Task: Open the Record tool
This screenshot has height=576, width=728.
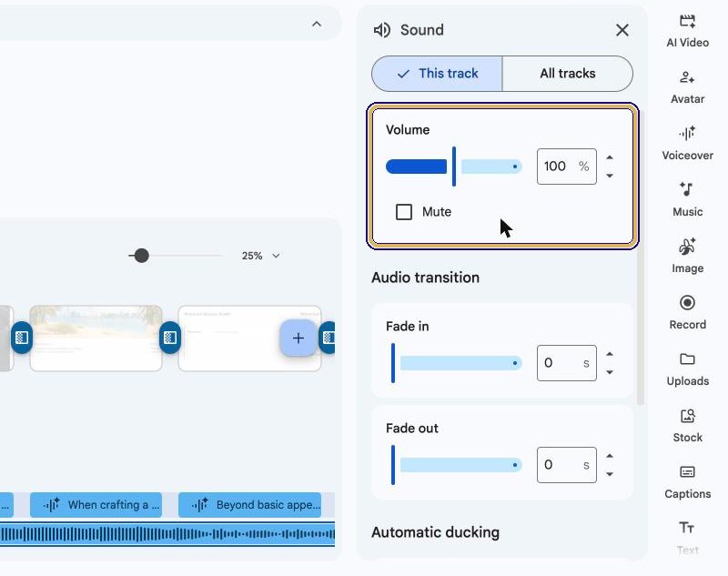Action: click(x=687, y=313)
